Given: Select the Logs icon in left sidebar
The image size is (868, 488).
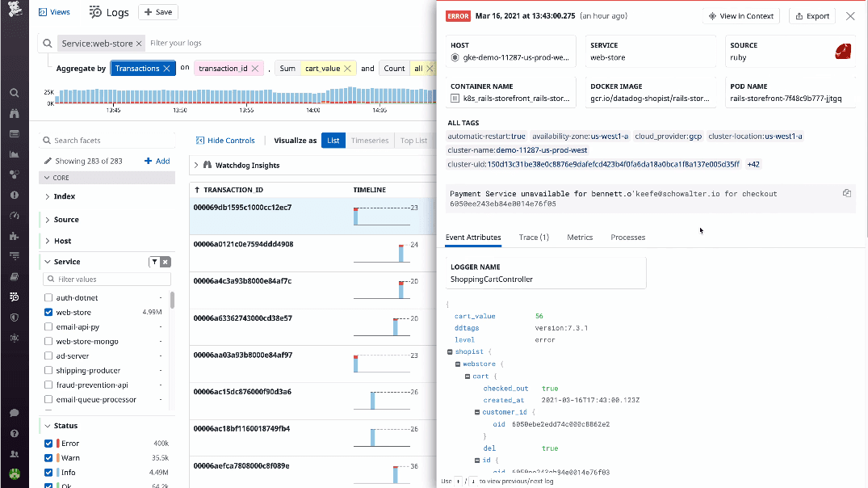Looking at the screenshot, I should (15, 297).
